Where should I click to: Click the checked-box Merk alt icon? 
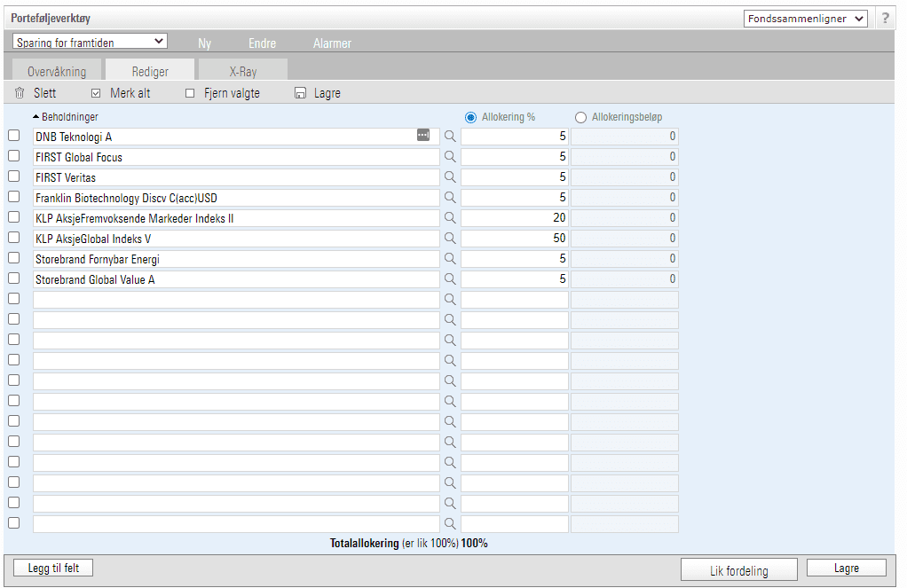pyautogui.click(x=96, y=93)
